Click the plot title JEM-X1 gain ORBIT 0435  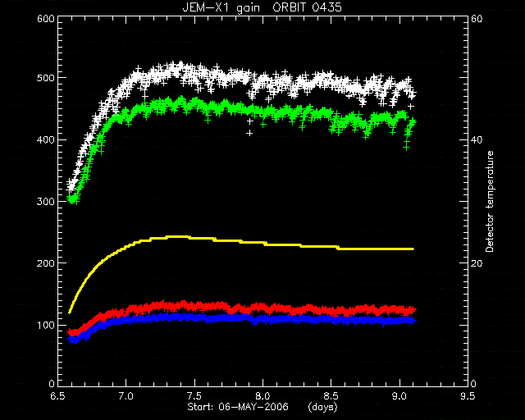(x=262, y=7)
